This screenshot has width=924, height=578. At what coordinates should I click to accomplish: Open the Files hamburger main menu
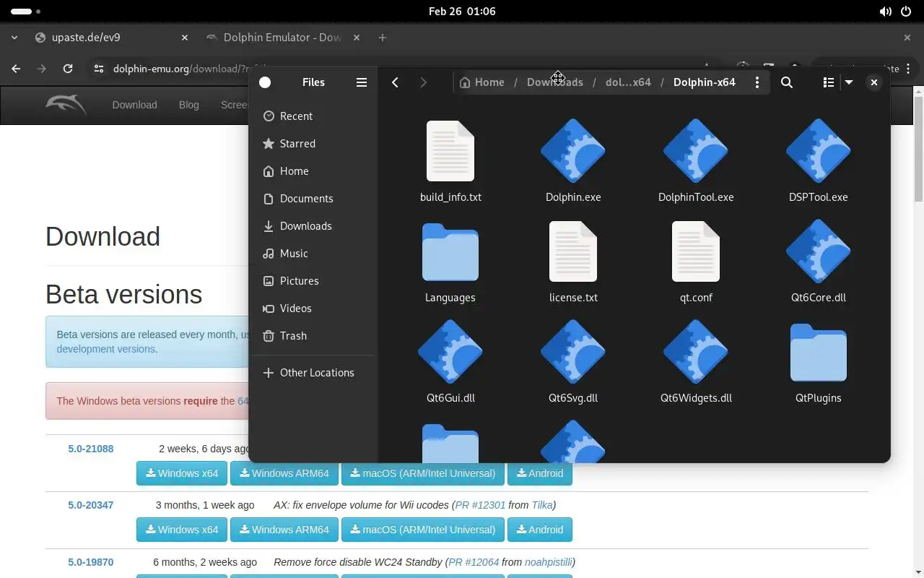[362, 82]
